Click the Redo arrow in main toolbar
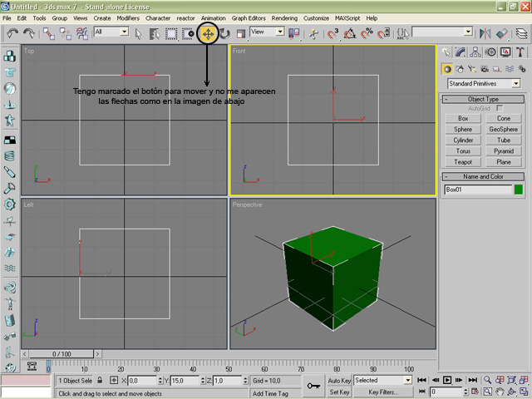532x399 pixels. (x=29, y=33)
